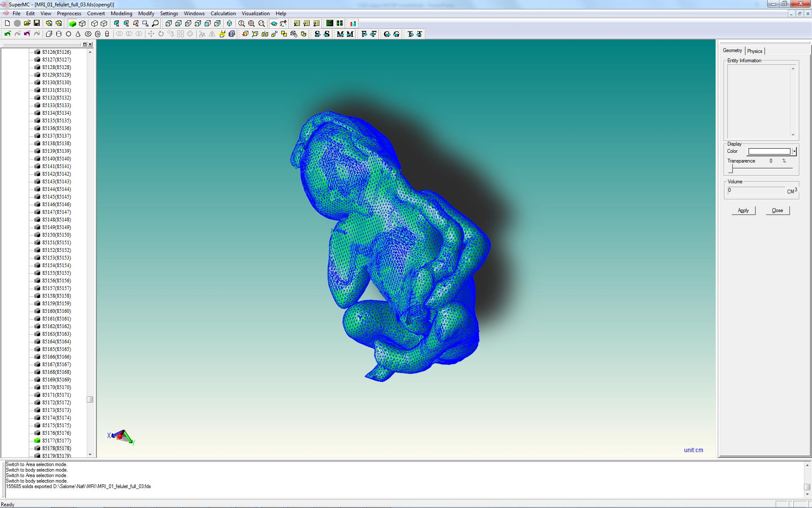This screenshot has height=508, width=812.
Task: Create a cylinder primitive from the toolbar
Action: click(59, 34)
